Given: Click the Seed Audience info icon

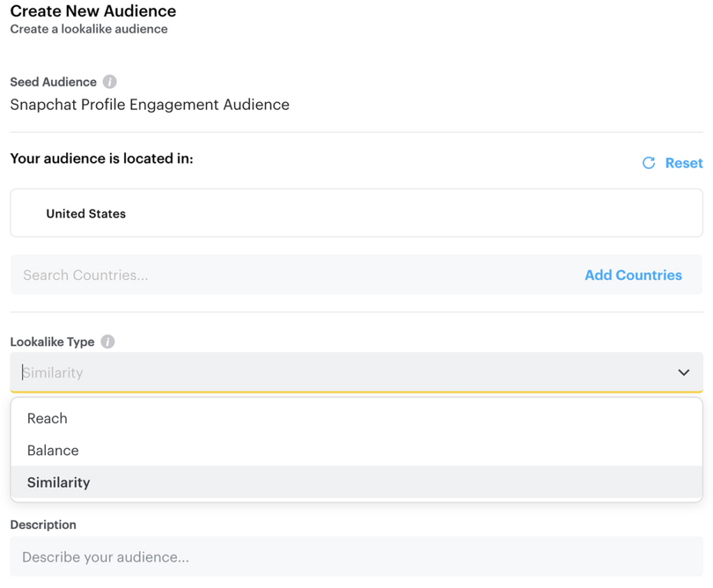Looking at the screenshot, I should pos(111,81).
